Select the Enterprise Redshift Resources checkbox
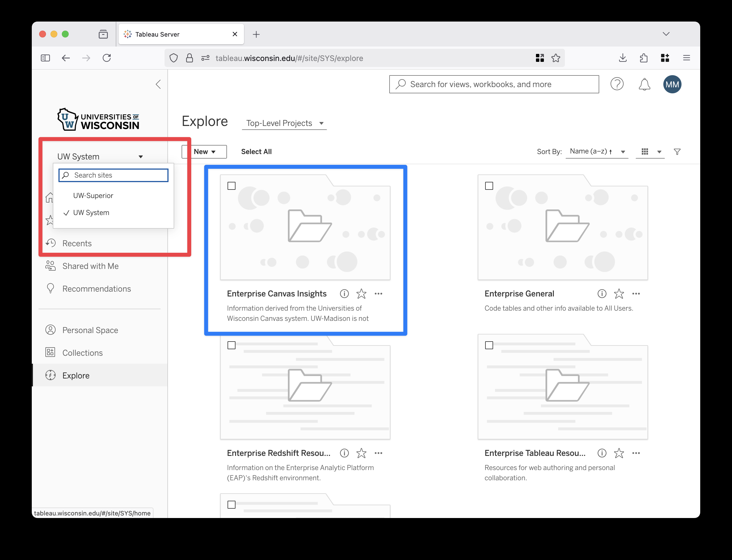732x560 pixels. click(x=231, y=345)
